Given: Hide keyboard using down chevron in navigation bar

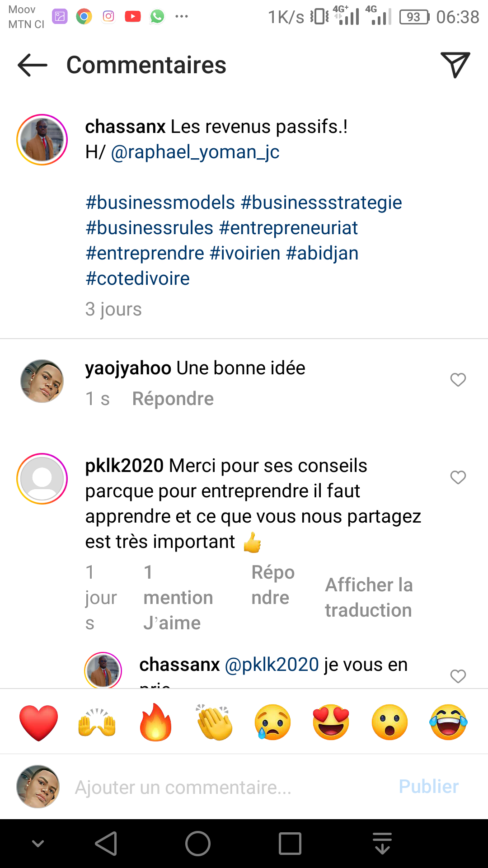Looking at the screenshot, I should (x=38, y=844).
